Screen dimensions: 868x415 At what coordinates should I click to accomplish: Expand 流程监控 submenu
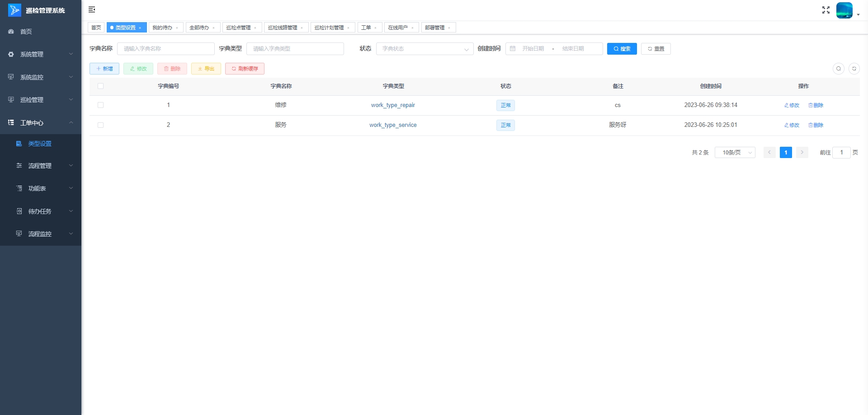click(41, 234)
